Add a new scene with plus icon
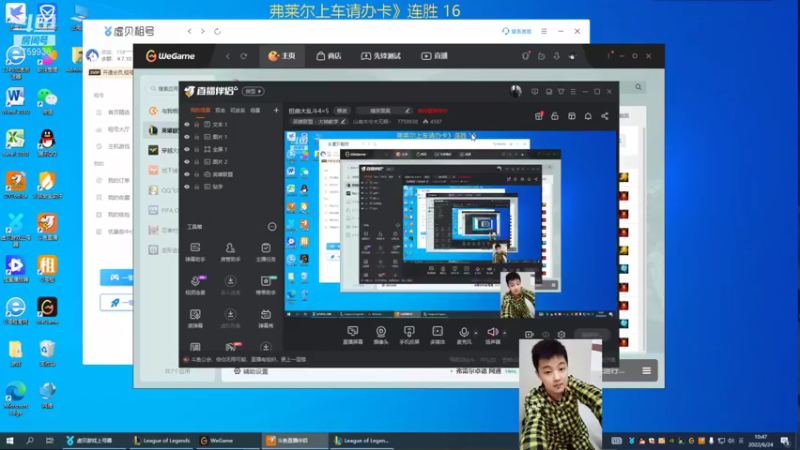 pos(276,110)
